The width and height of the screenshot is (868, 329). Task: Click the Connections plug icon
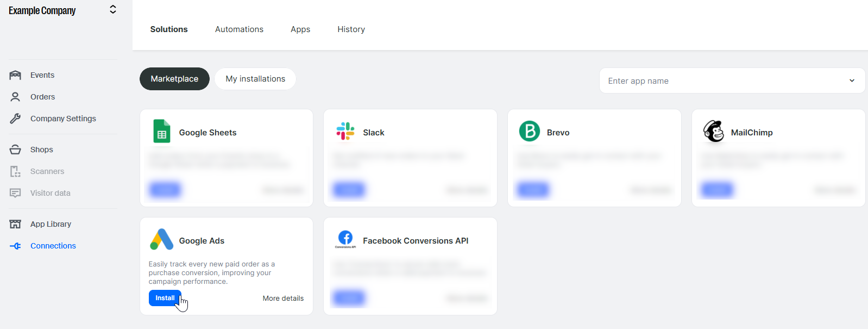[x=15, y=246]
